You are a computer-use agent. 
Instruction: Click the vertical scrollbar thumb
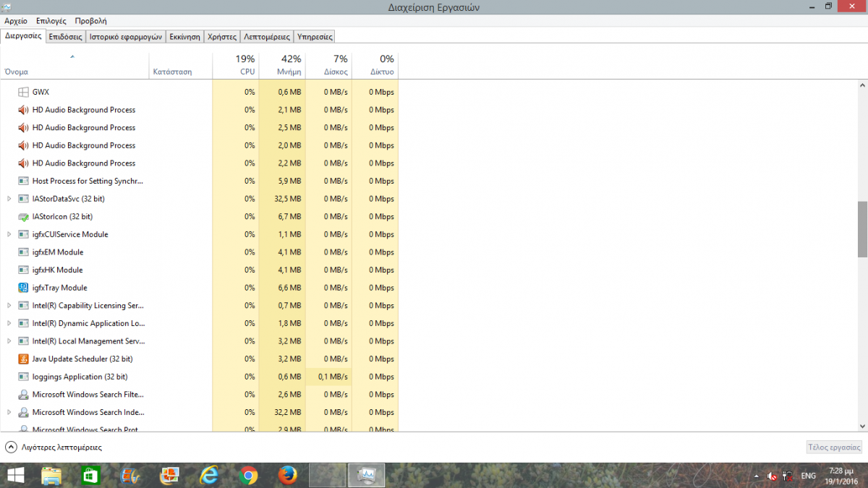(862, 229)
